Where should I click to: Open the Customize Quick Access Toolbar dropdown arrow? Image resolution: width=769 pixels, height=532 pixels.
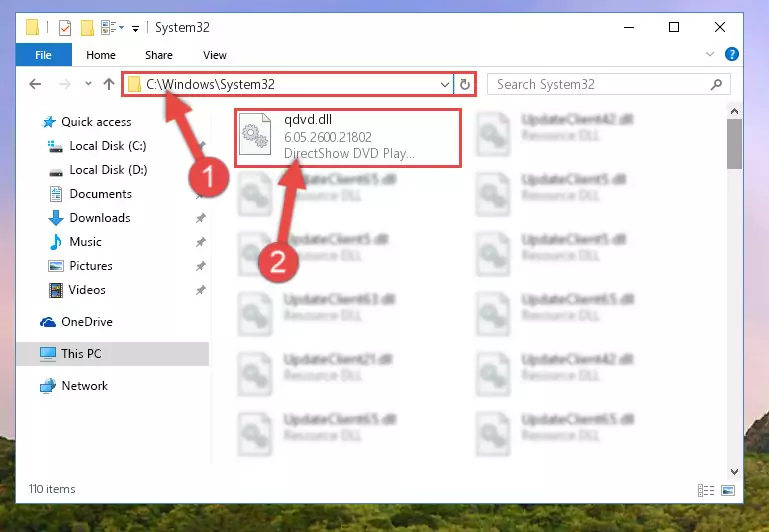point(135,28)
